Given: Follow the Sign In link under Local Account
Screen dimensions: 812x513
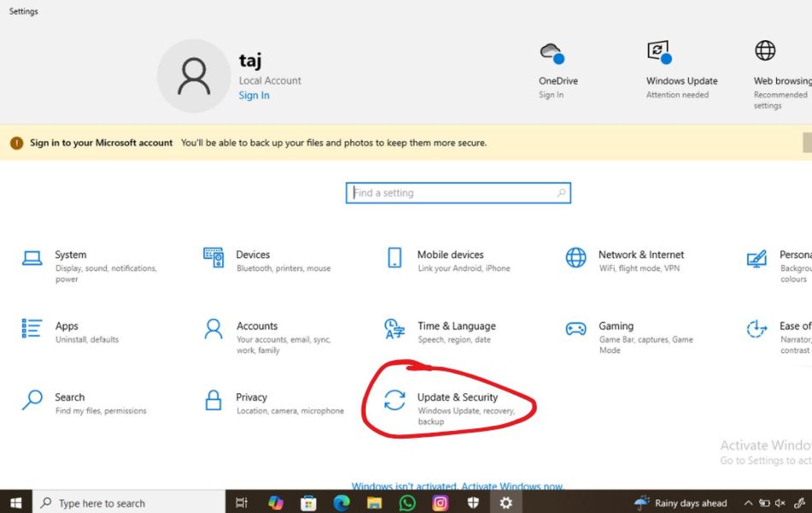Looking at the screenshot, I should (x=254, y=95).
